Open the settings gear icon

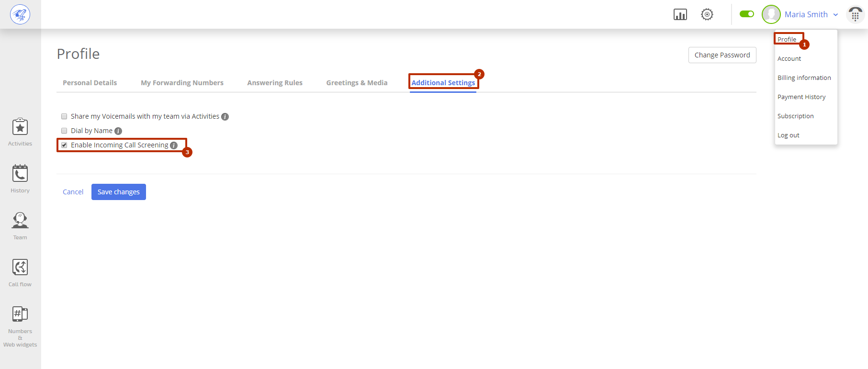(x=707, y=14)
